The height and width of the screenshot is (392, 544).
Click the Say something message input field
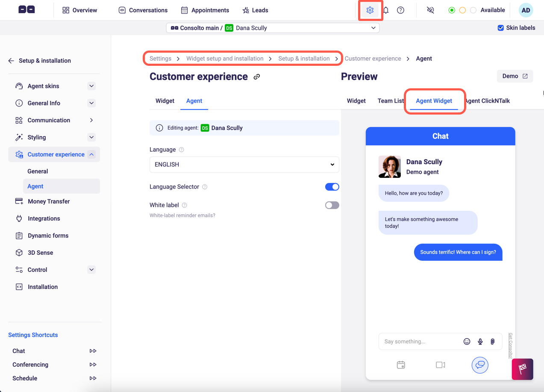click(x=417, y=341)
